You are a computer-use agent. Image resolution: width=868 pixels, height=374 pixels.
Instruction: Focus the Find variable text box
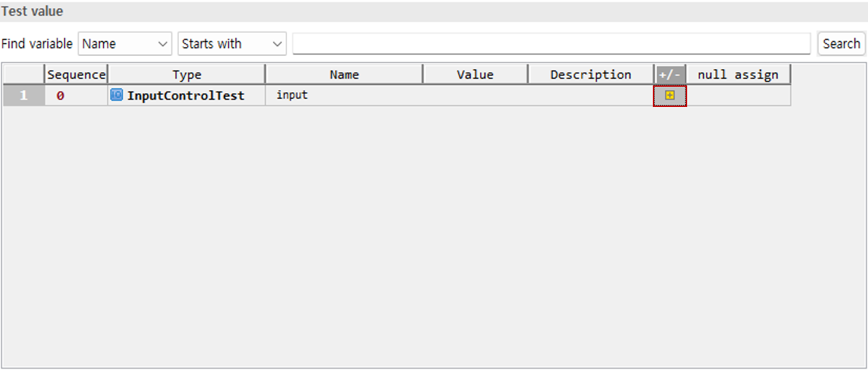(551, 44)
